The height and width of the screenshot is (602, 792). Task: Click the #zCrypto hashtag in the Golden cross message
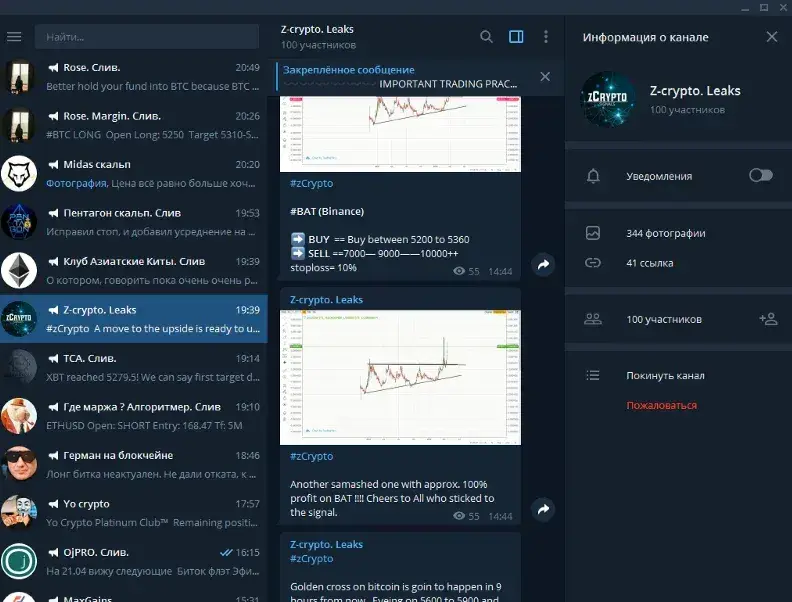pyautogui.click(x=311, y=559)
